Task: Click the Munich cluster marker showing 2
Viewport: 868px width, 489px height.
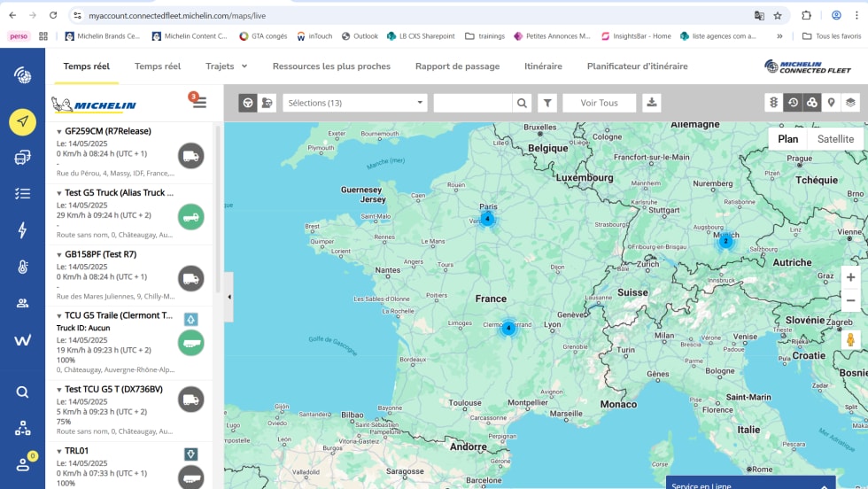Action: 725,241
